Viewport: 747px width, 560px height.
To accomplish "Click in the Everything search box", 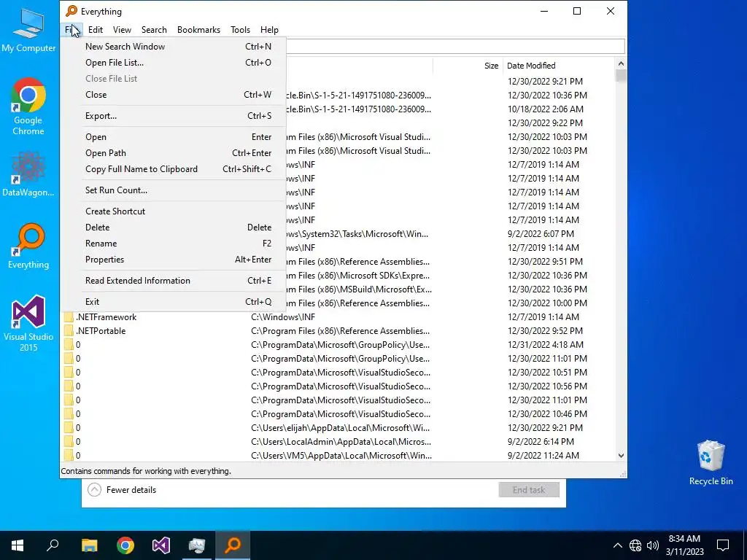I will (455, 46).
